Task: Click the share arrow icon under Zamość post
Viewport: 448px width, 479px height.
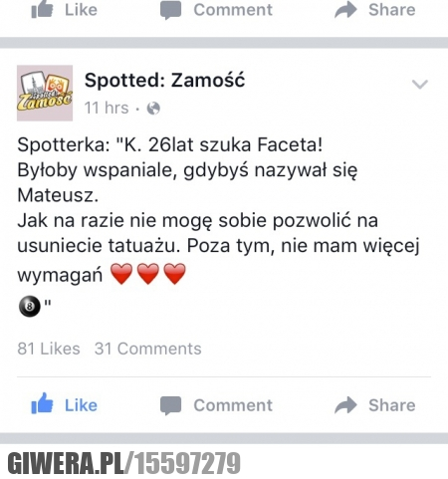Action: (x=345, y=405)
